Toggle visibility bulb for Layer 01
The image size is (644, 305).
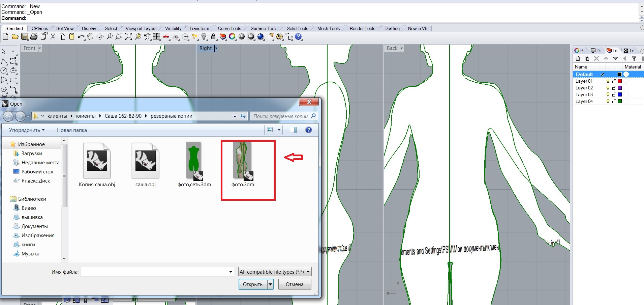click(608, 81)
